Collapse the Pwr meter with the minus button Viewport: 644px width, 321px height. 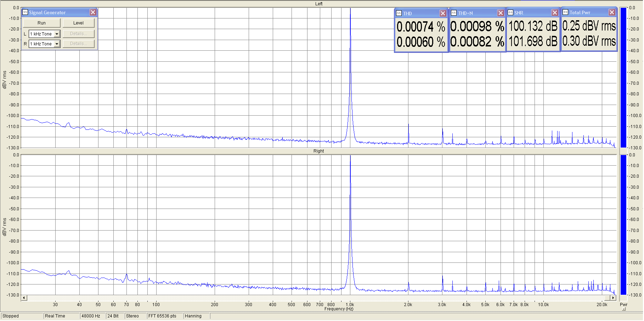624,309
